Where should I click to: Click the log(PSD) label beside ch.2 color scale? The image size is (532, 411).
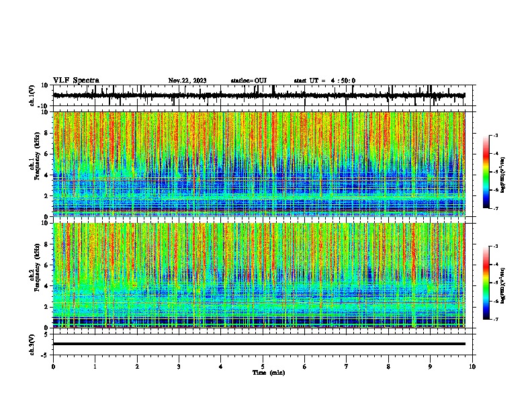tap(503, 285)
